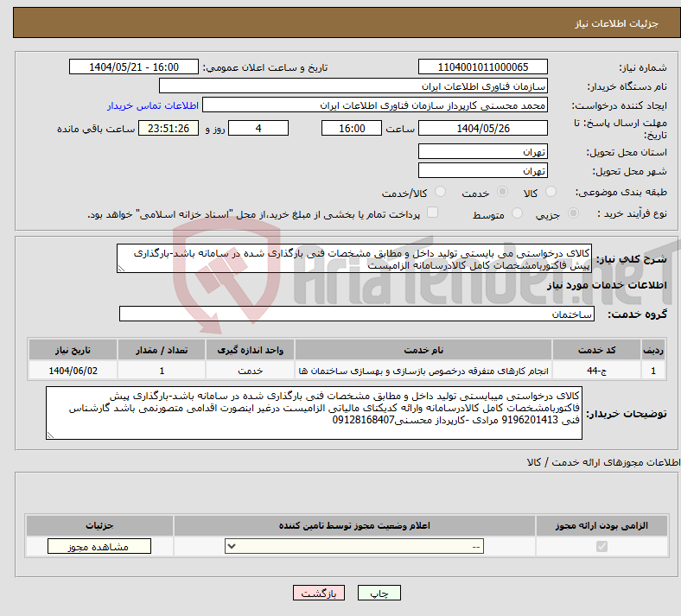Click the واحد اندازه گیری column header
This screenshot has height=616, width=681.
click(250, 350)
